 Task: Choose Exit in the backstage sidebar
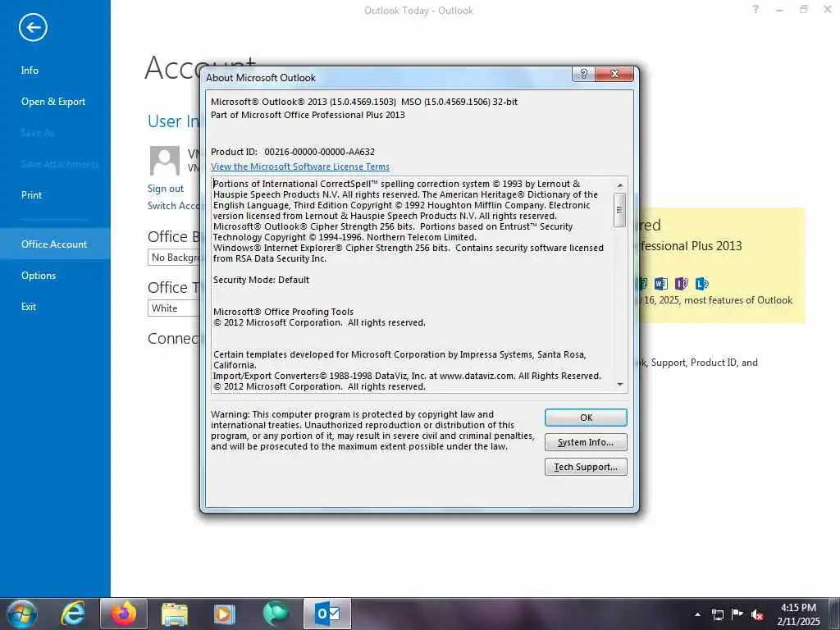(29, 307)
